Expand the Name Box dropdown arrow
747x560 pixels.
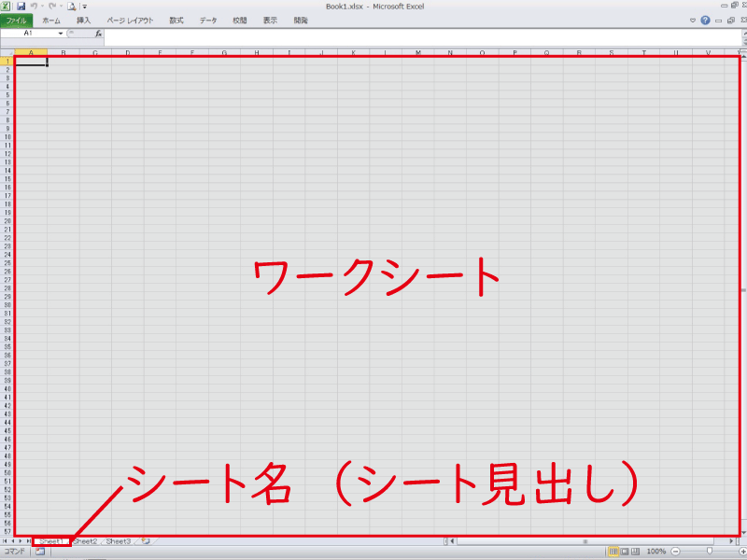61,33
